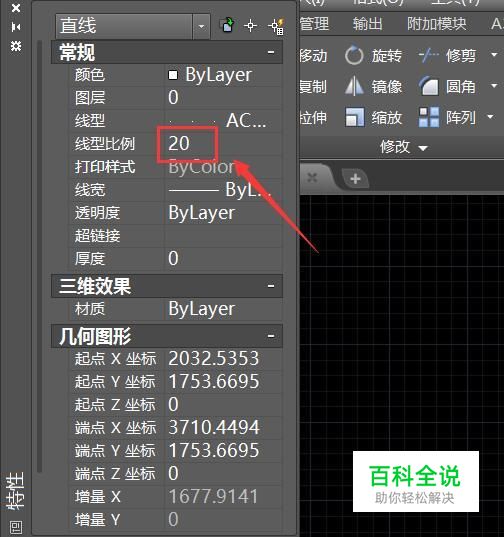Open the Trim (修剪) dropdown arrow
This screenshot has width=504, height=537.
click(x=494, y=55)
